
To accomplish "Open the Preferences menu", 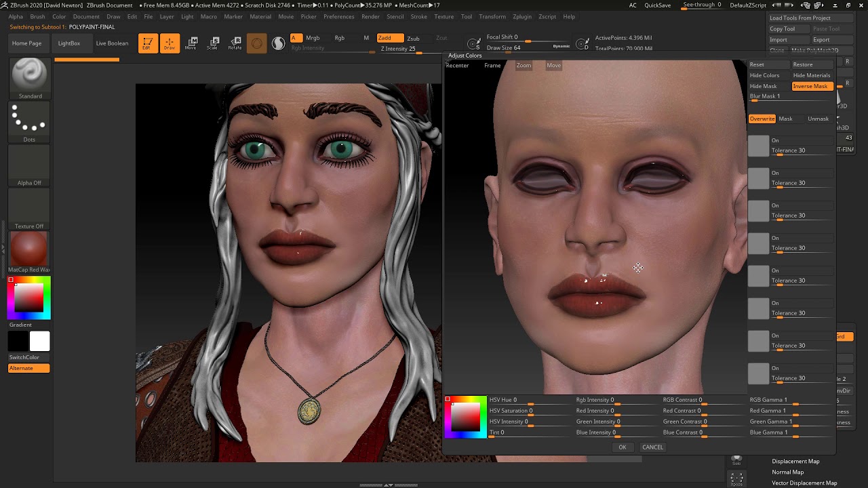I will [338, 16].
